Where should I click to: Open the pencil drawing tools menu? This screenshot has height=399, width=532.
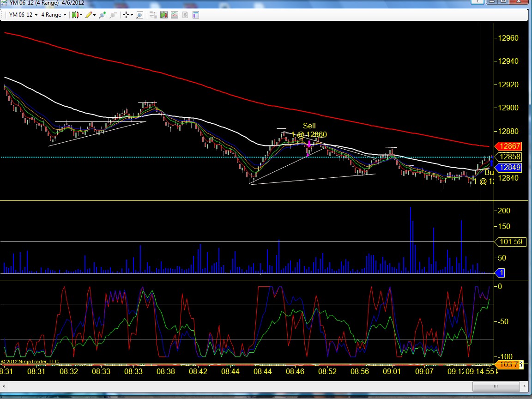pos(91,15)
